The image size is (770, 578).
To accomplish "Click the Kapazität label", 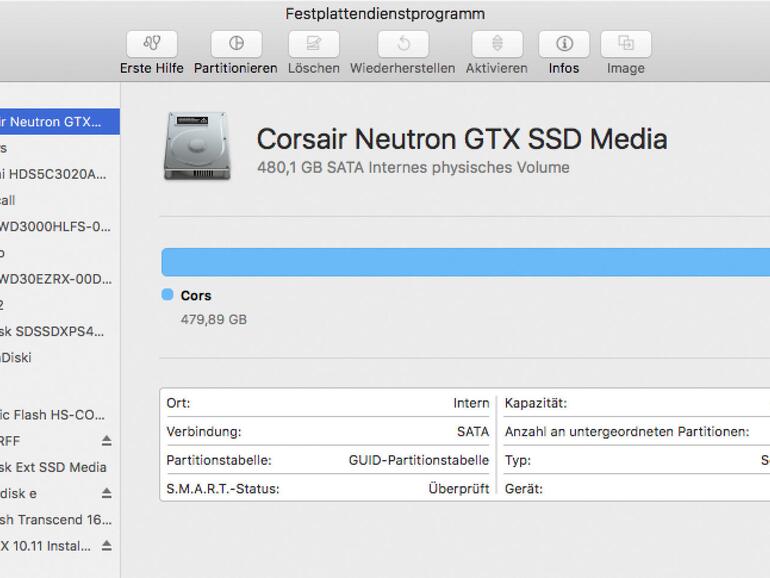I will 536,403.
